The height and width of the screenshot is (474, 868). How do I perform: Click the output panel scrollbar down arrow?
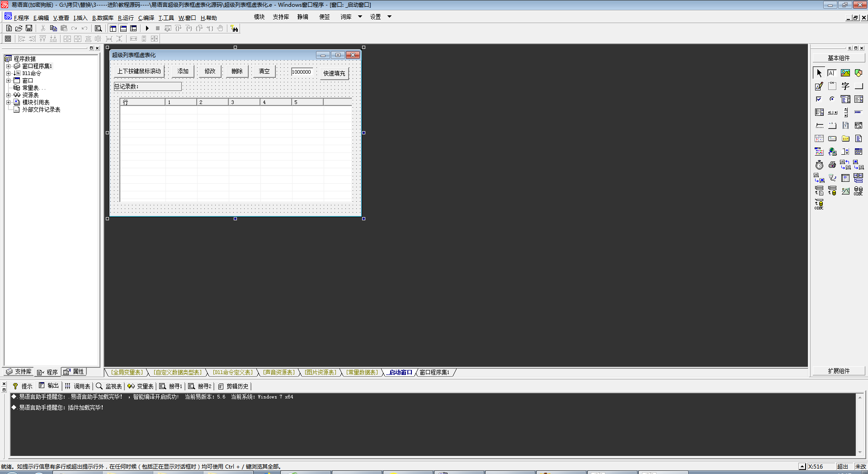tap(859, 452)
